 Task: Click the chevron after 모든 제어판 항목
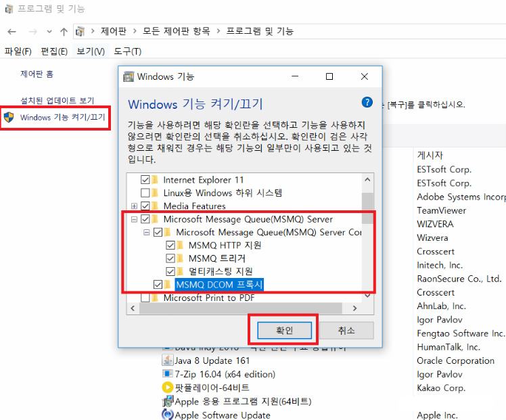pos(218,31)
